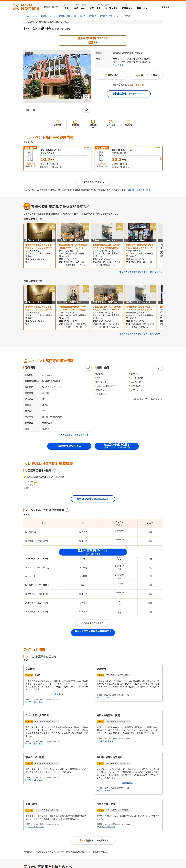Click the mascot icon beside 希望のお部屋が見つからないあなたへ
The image size is (186, 868).
(27, 206)
